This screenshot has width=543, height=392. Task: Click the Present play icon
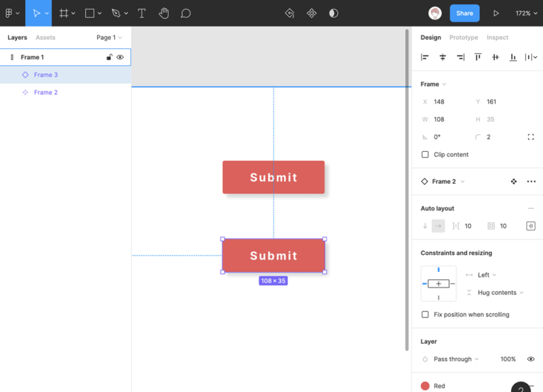coord(496,13)
